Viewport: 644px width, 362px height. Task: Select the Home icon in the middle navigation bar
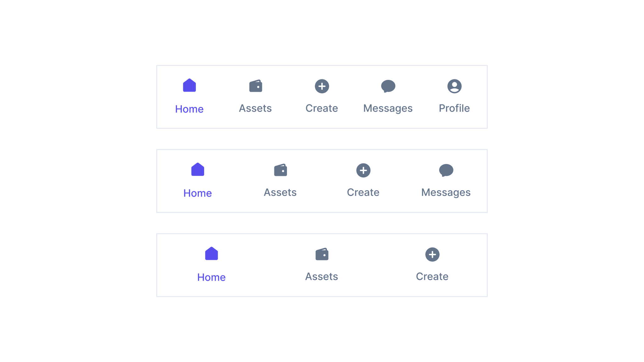pyautogui.click(x=197, y=170)
